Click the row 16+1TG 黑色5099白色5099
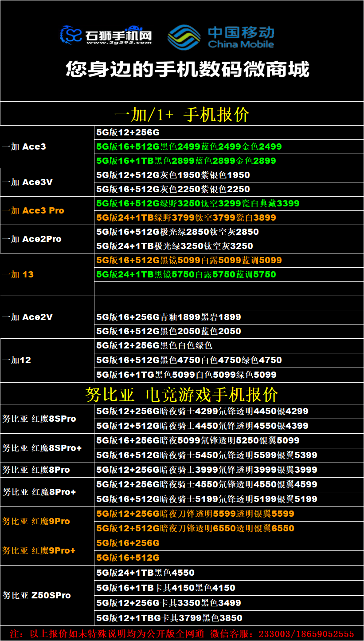The width and height of the screenshot is (364, 641). click(229, 375)
